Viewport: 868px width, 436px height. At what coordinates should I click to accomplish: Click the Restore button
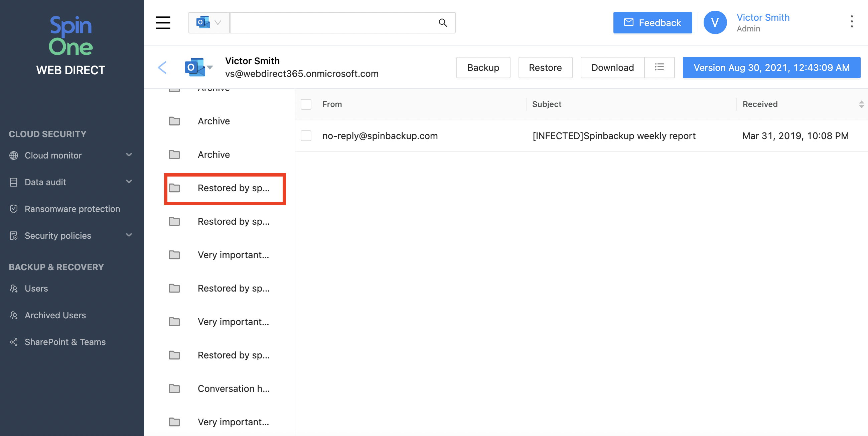(x=545, y=68)
